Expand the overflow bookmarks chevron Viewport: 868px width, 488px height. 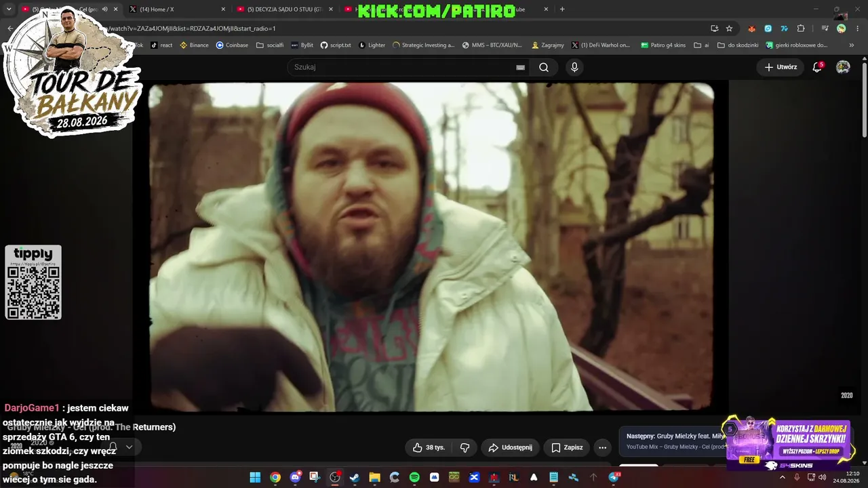coord(852,45)
